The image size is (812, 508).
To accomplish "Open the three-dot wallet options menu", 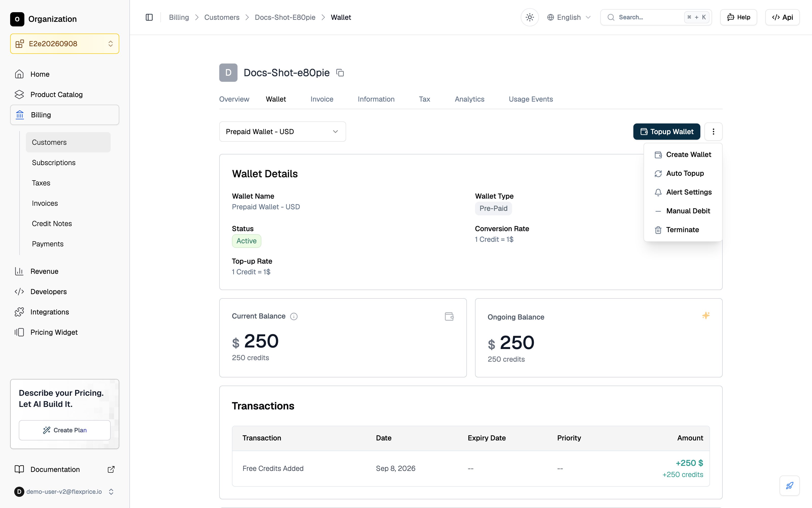I will tap(713, 131).
